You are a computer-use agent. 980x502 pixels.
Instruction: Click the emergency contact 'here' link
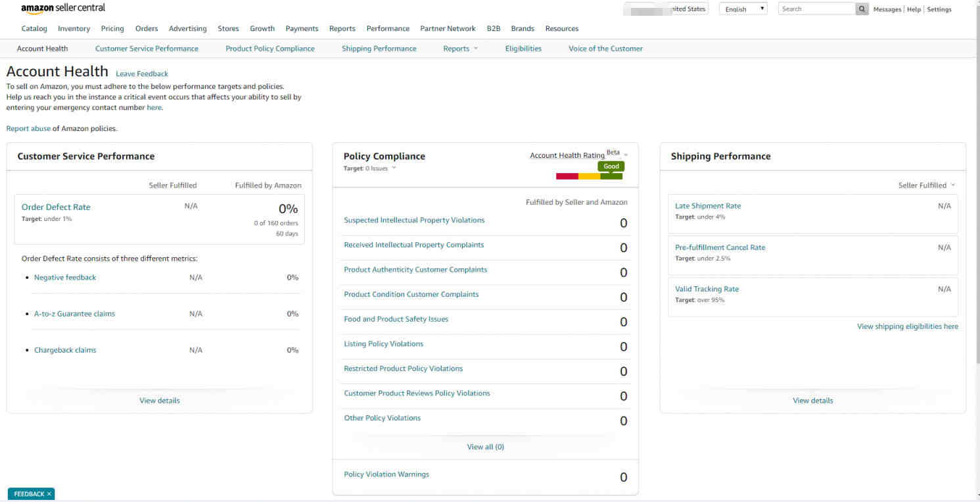pyautogui.click(x=154, y=107)
